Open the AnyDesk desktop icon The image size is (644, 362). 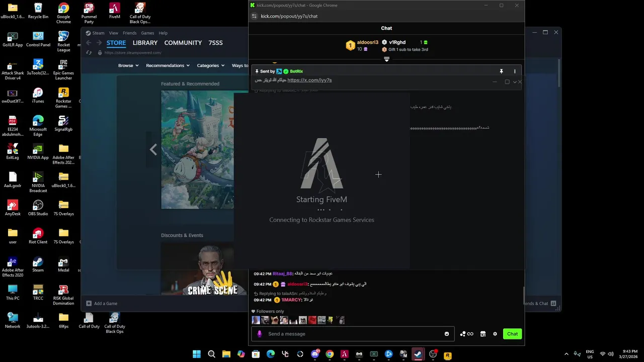tap(13, 208)
